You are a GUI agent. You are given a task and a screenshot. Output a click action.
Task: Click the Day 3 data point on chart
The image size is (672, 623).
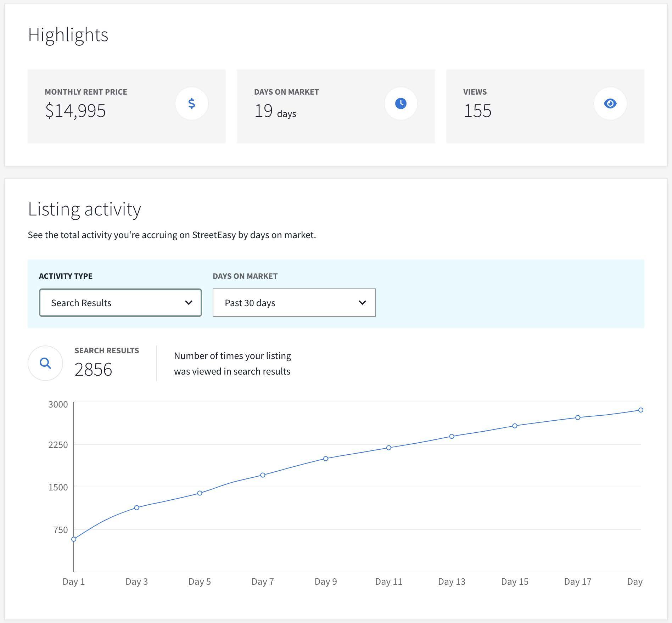click(137, 508)
